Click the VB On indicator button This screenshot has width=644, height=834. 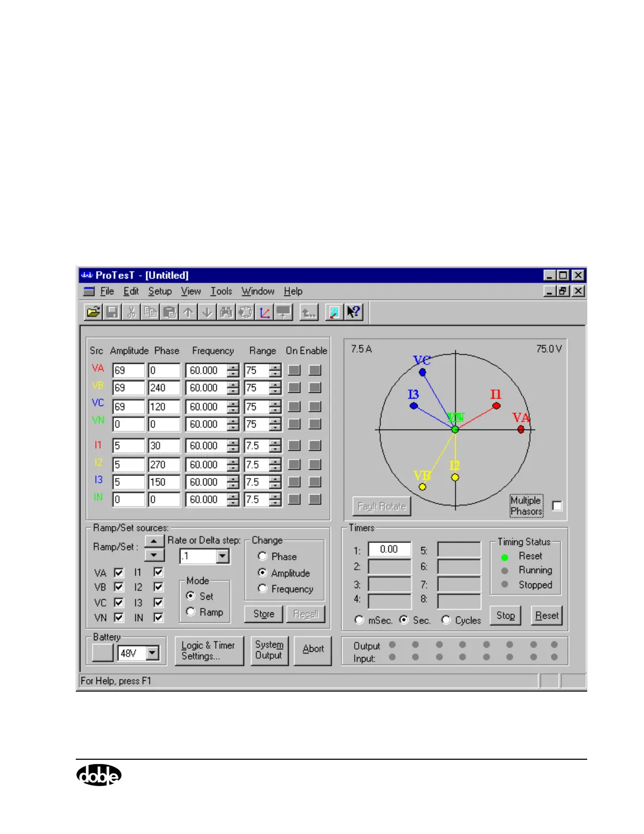tap(294, 388)
